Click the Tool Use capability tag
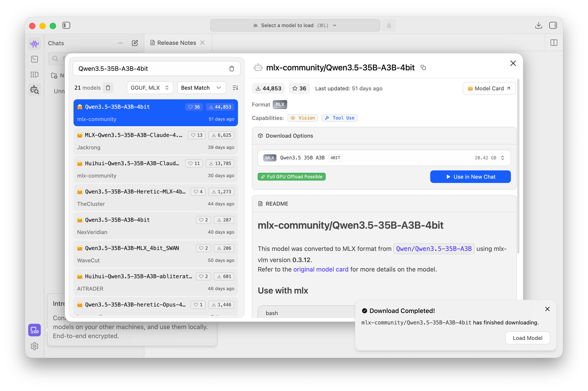 tap(340, 118)
